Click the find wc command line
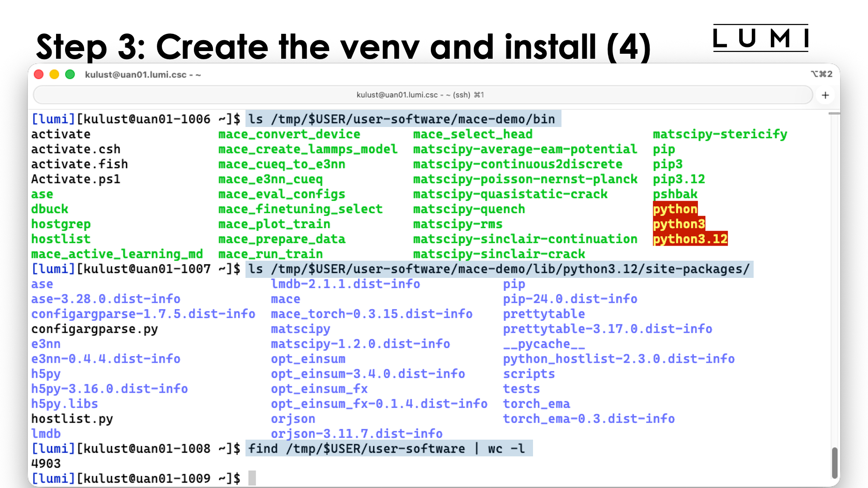 [x=388, y=448]
